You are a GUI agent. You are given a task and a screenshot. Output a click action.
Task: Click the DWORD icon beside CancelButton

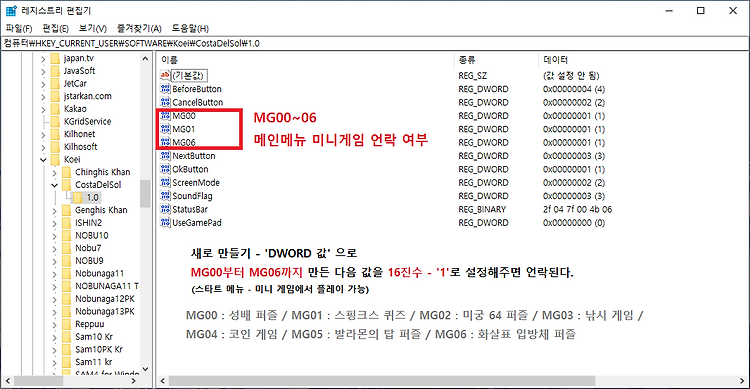165,102
